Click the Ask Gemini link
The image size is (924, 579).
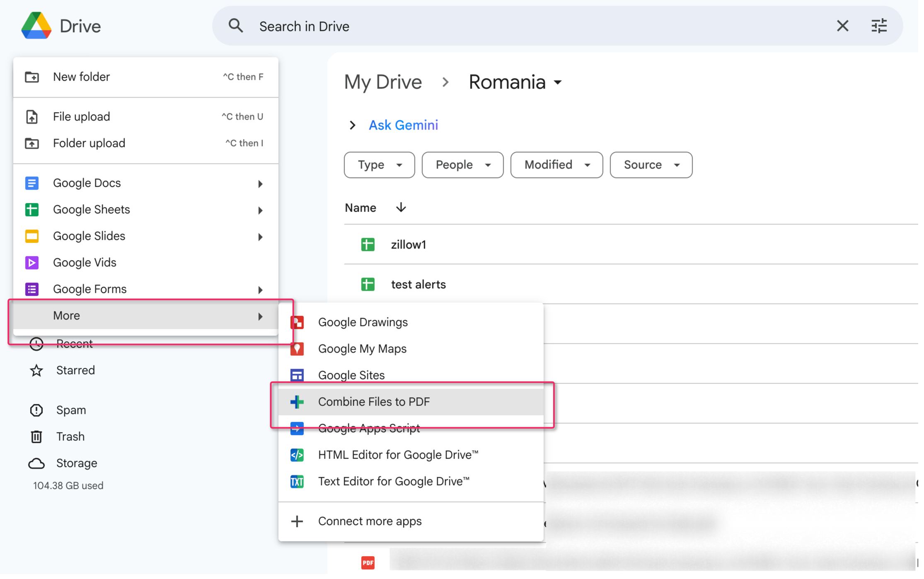point(403,125)
